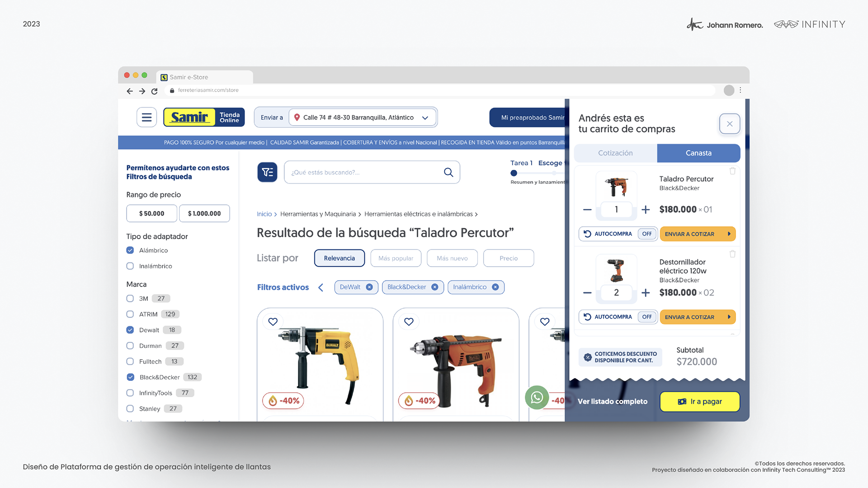Sort by Más popular
The width and height of the screenshot is (868, 488).
396,258
